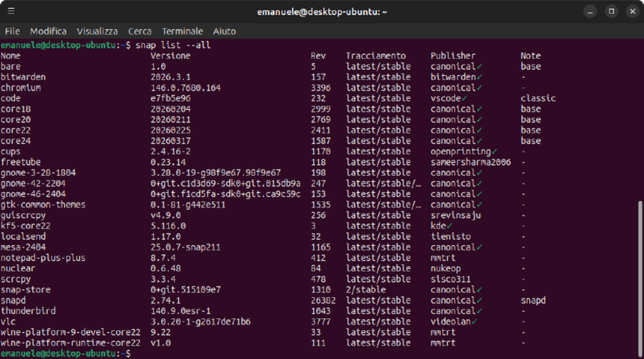Open the terminal hamburger menu icon
The image size is (644, 359).
tap(11, 11)
